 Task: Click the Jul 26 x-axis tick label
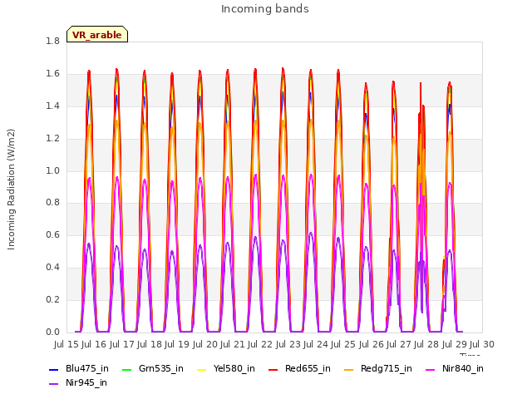click(371, 344)
